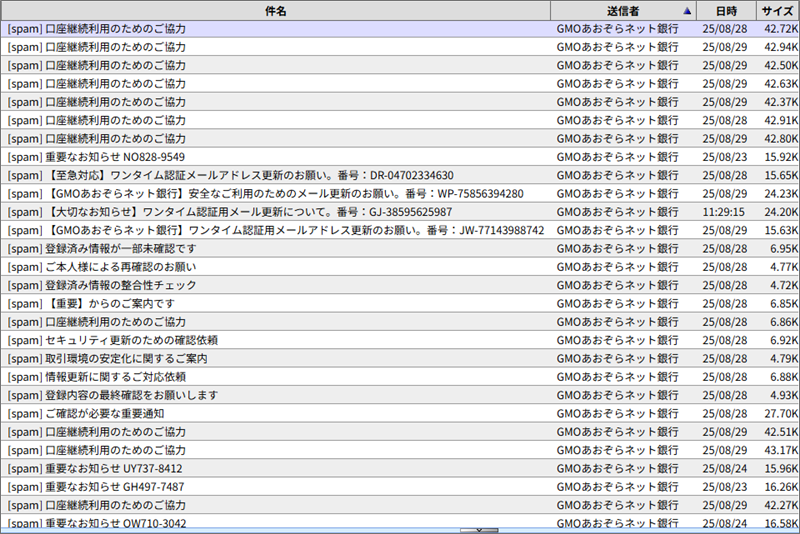Select 登録済み情報が一部未確認です message
800x534 pixels.
(400, 249)
